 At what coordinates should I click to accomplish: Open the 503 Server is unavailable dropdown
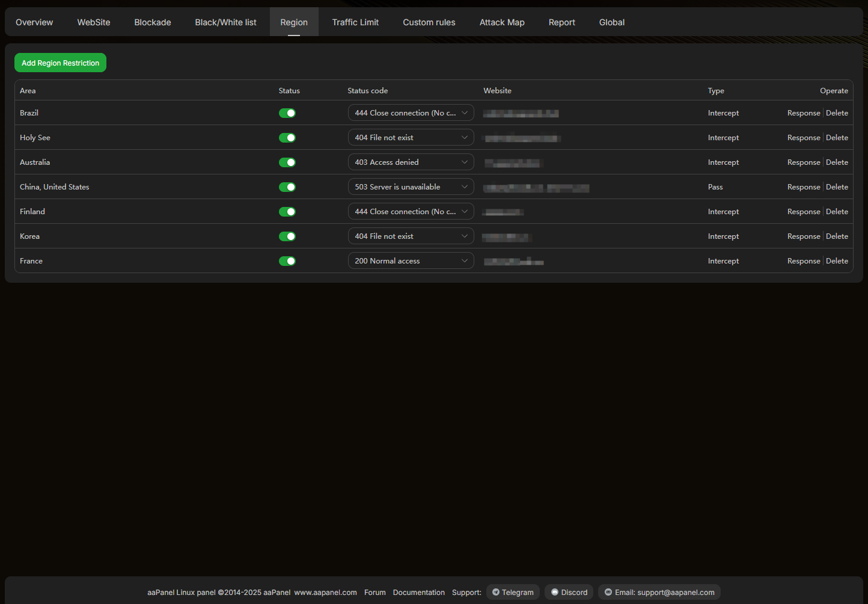411,187
